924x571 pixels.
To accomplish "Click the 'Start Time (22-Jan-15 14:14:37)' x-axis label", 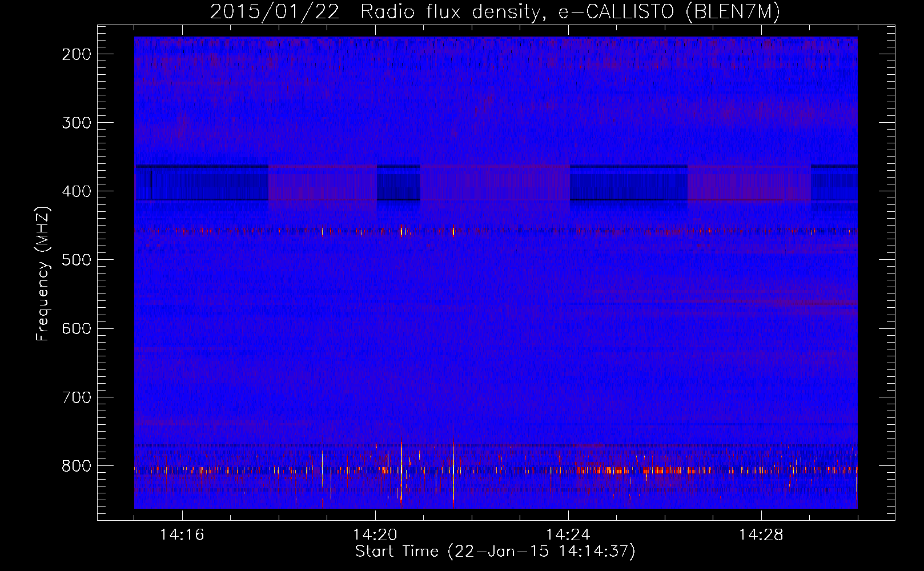I will (495, 552).
